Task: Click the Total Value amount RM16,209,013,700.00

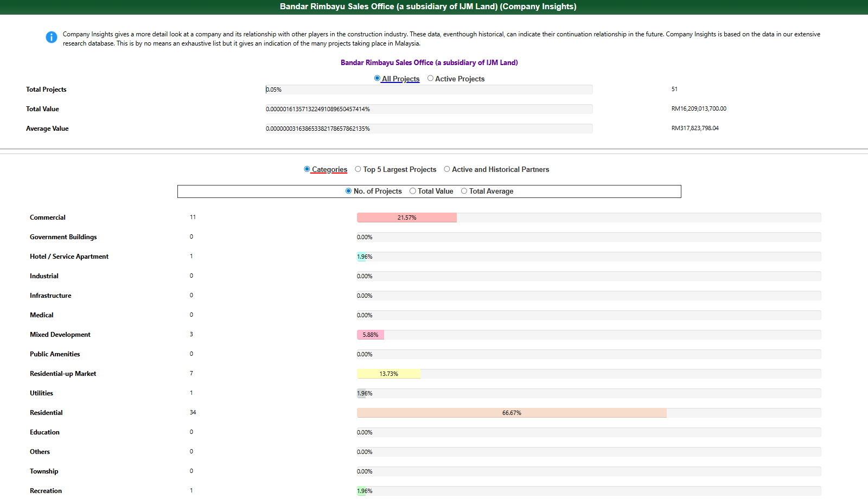Action: click(x=699, y=108)
